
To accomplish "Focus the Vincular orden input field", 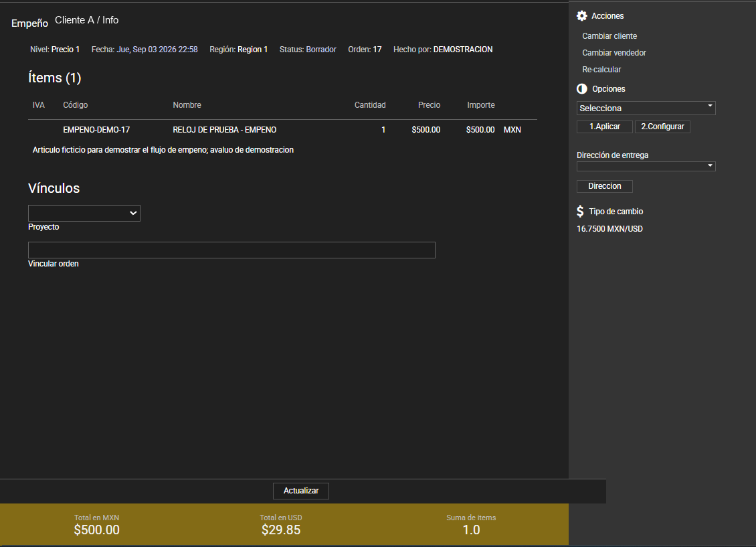I will point(232,250).
